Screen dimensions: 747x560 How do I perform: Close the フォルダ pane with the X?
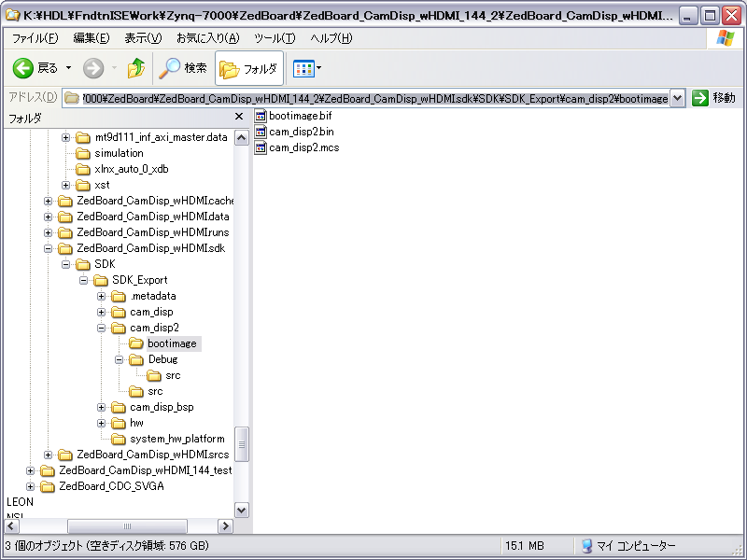tap(239, 116)
